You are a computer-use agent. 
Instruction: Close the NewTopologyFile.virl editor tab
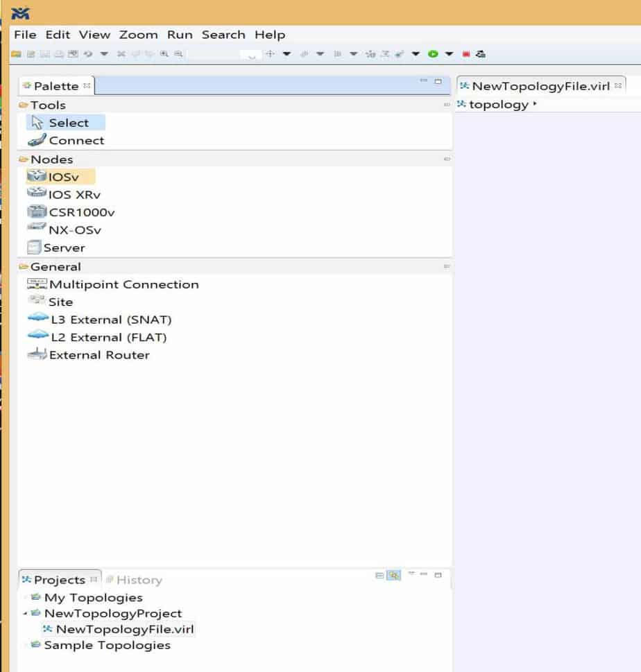[x=618, y=85]
